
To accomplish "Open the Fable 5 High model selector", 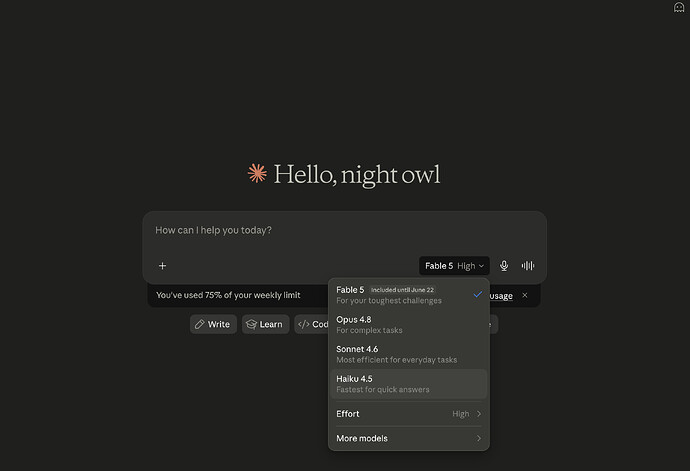I will pos(454,266).
